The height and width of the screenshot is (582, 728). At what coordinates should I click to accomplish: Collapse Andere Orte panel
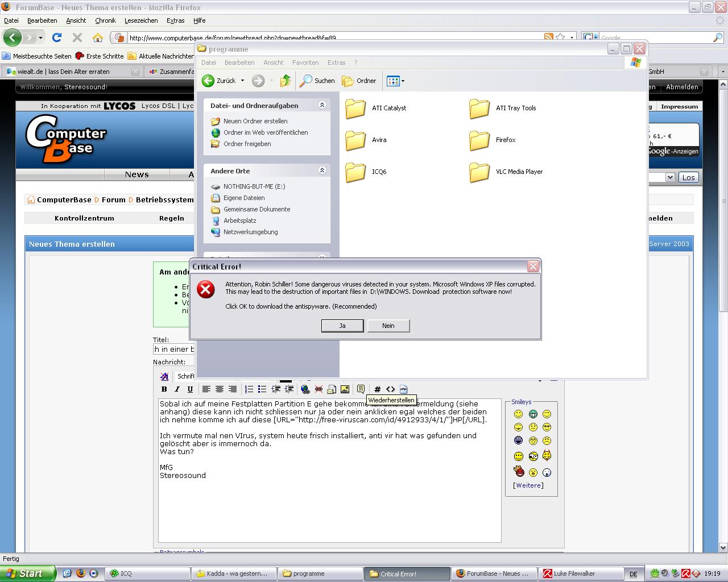[322, 171]
